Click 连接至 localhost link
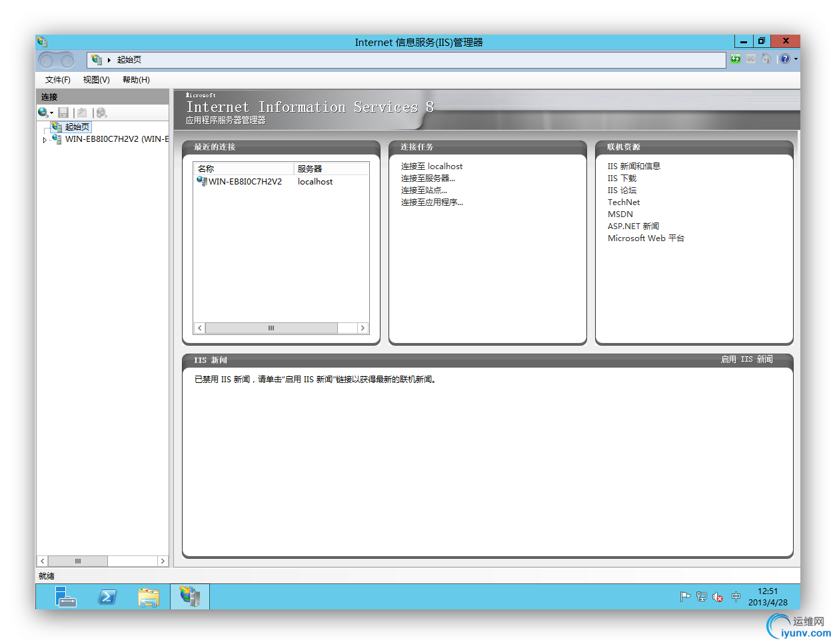The height and width of the screenshot is (644, 835). click(432, 166)
